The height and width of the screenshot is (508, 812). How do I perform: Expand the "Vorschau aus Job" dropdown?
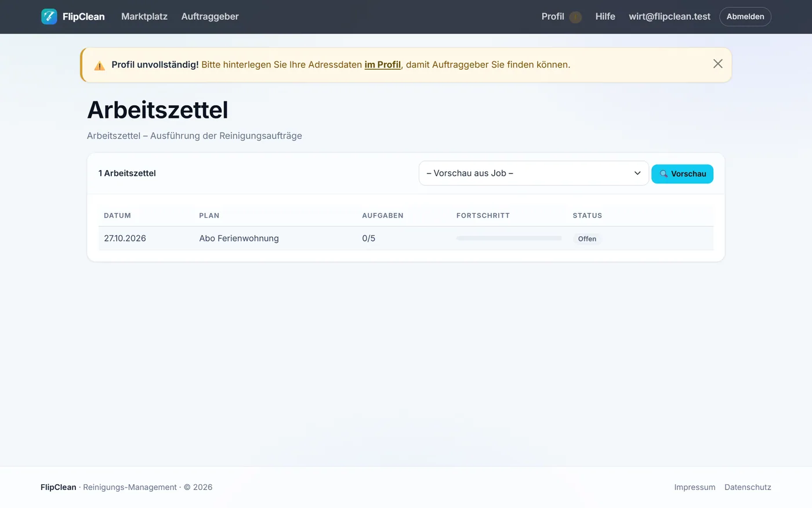point(534,173)
